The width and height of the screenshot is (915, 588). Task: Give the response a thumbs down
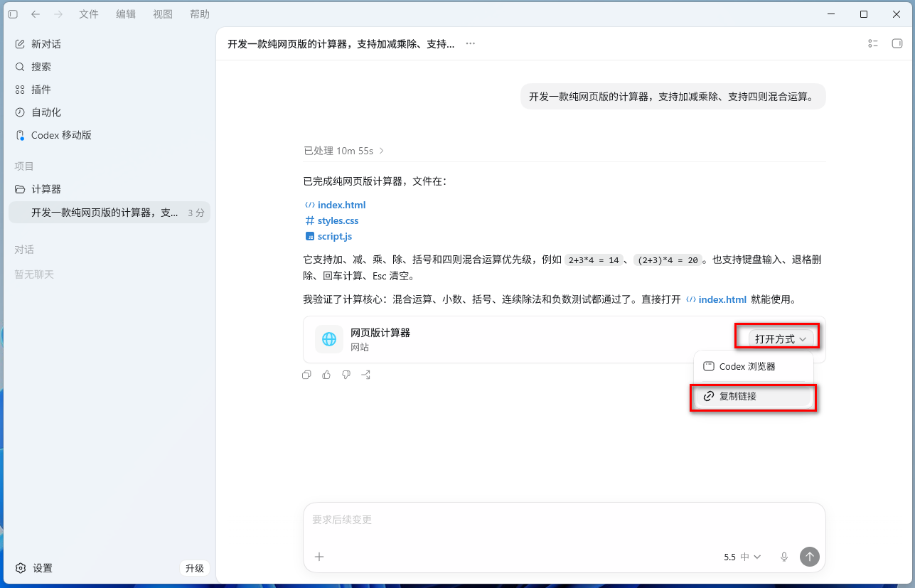346,375
